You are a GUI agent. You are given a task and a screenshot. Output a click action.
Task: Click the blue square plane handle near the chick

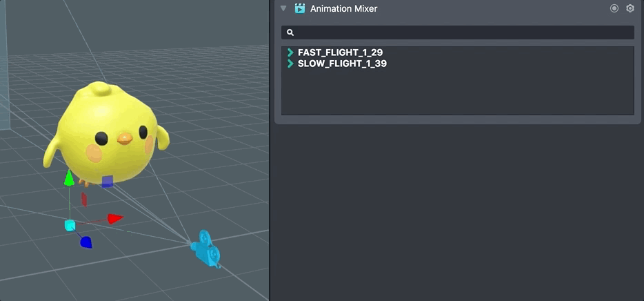[107, 181]
